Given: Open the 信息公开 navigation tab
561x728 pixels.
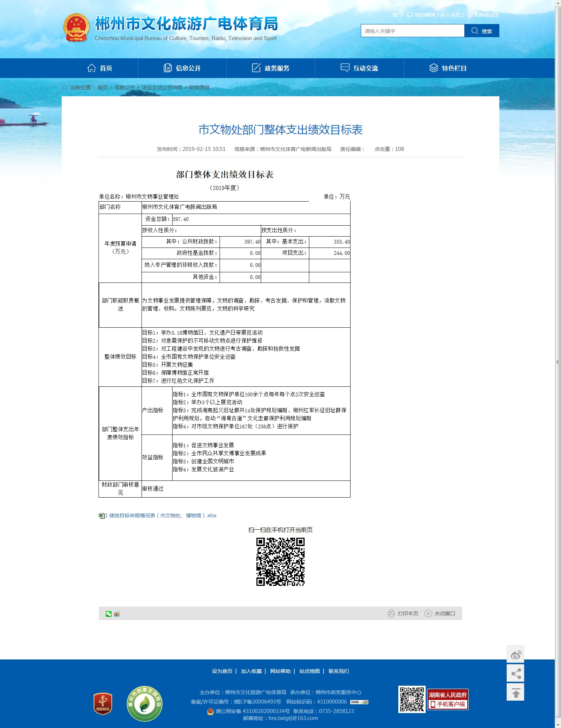Looking at the screenshot, I should [x=182, y=68].
